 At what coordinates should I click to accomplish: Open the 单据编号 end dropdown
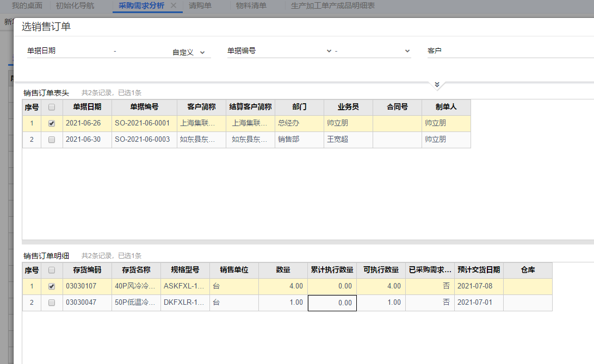[407, 51]
